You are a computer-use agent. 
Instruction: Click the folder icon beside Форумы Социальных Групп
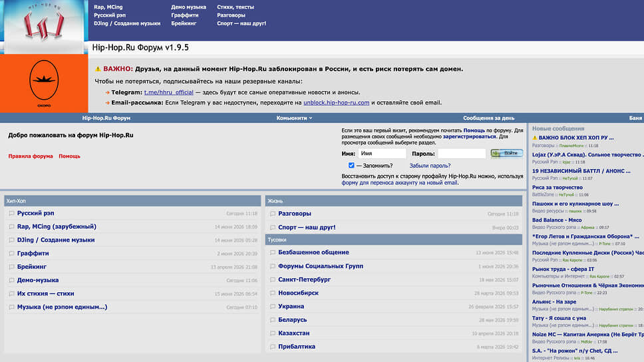pyautogui.click(x=273, y=266)
